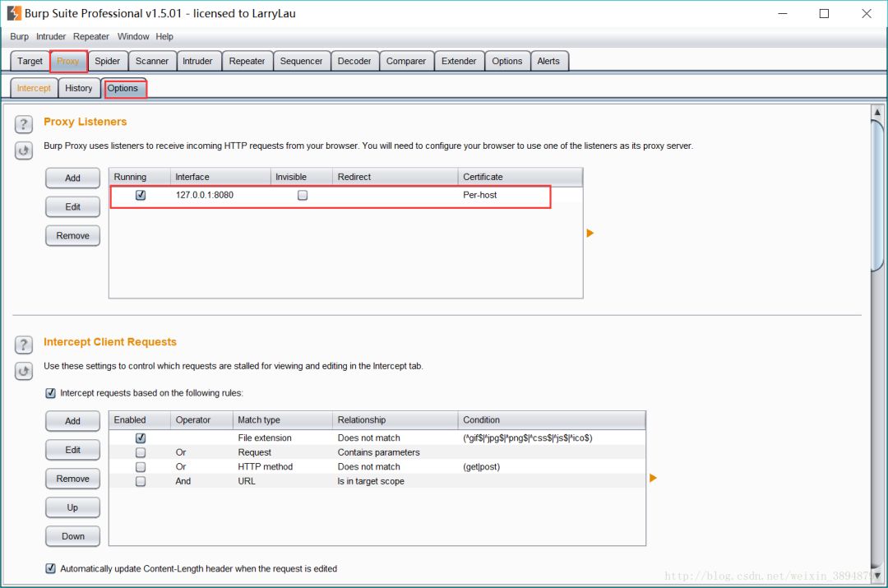This screenshot has height=588, width=888.
Task: Toggle Invisible checkbox for 127.0.0.1:8080 listener
Action: coord(303,195)
